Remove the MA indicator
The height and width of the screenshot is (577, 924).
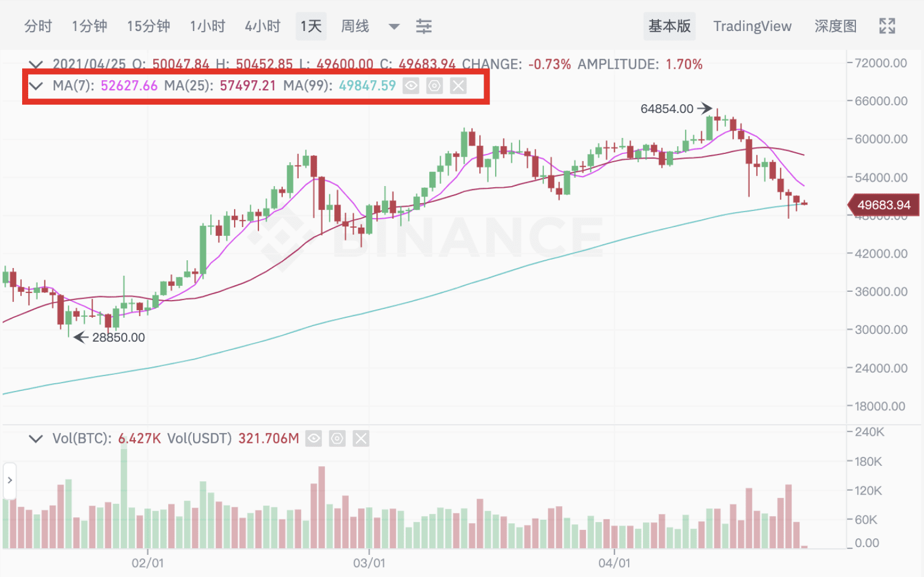click(x=458, y=86)
